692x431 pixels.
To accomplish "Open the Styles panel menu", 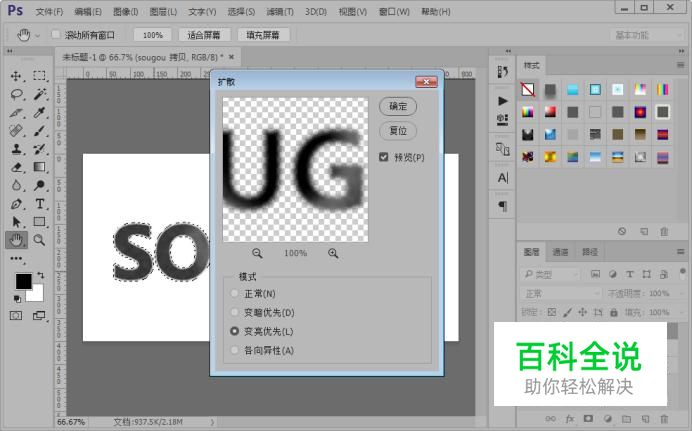I will coord(681,65).
